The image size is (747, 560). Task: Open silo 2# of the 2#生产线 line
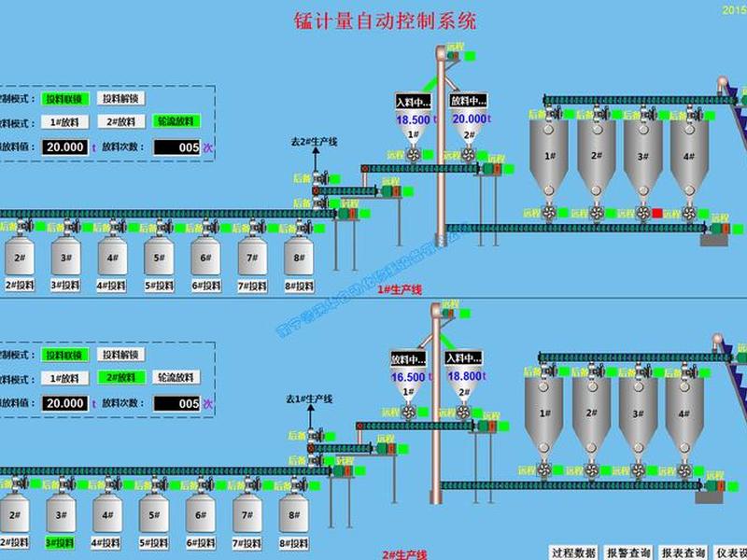click(x=591, y=414)
